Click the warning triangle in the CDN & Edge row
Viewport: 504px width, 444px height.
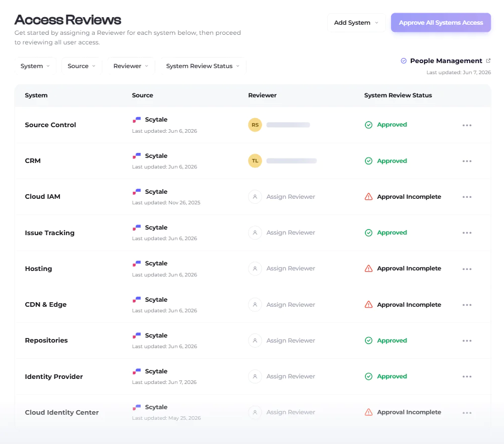pyautogui.click(x=368, y=304)
